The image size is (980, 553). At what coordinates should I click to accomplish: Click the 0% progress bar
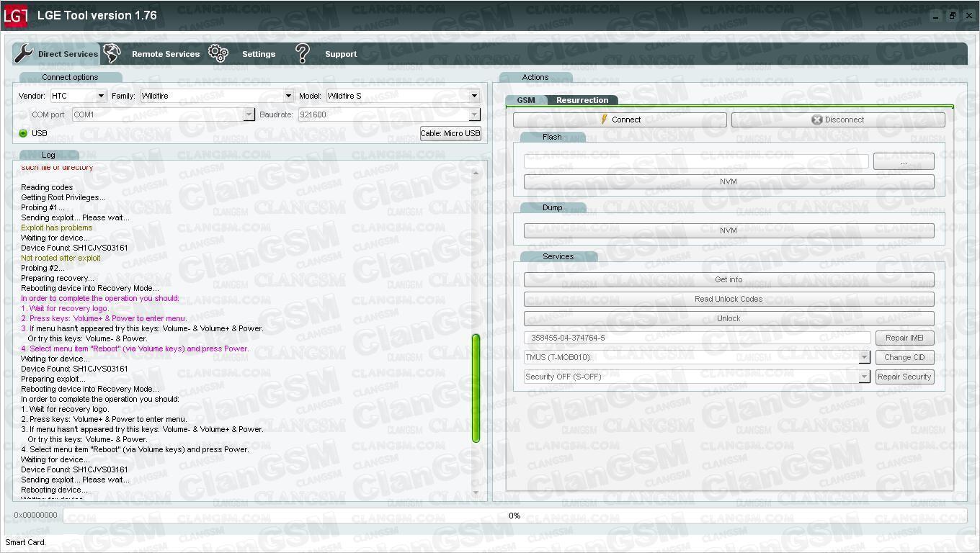514,516
